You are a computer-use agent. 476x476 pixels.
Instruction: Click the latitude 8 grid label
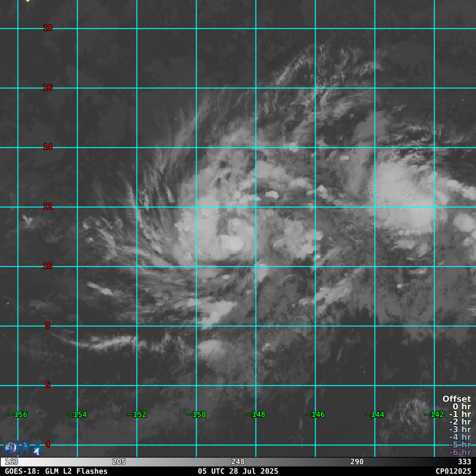48,325
